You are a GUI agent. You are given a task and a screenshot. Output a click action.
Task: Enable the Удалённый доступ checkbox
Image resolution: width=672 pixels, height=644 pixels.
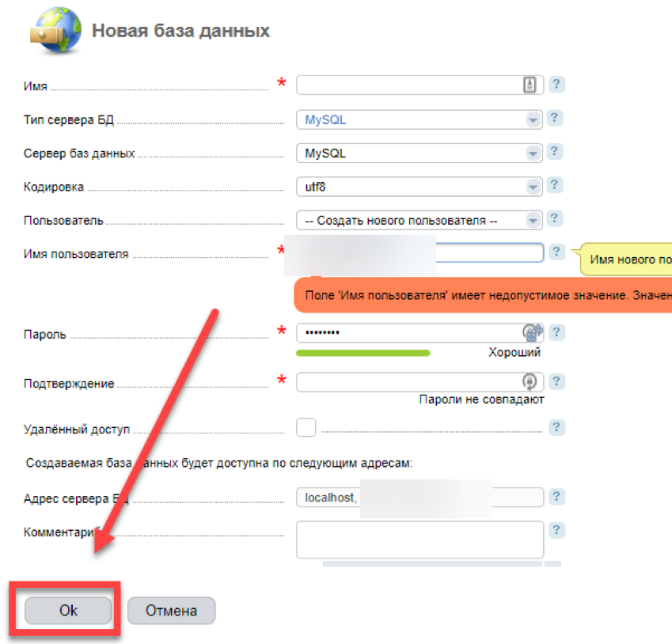(x=306, y=428)
